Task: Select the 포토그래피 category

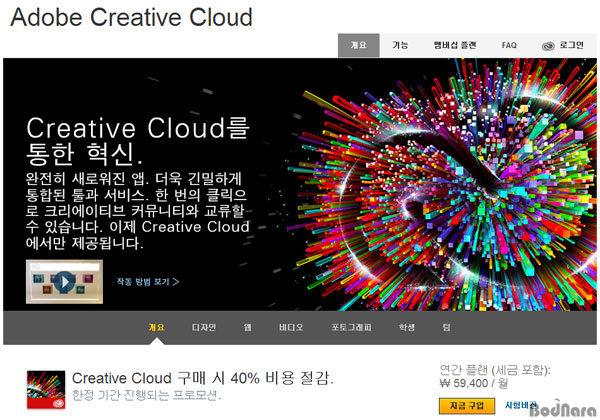Action: click(x=351, y=327)
